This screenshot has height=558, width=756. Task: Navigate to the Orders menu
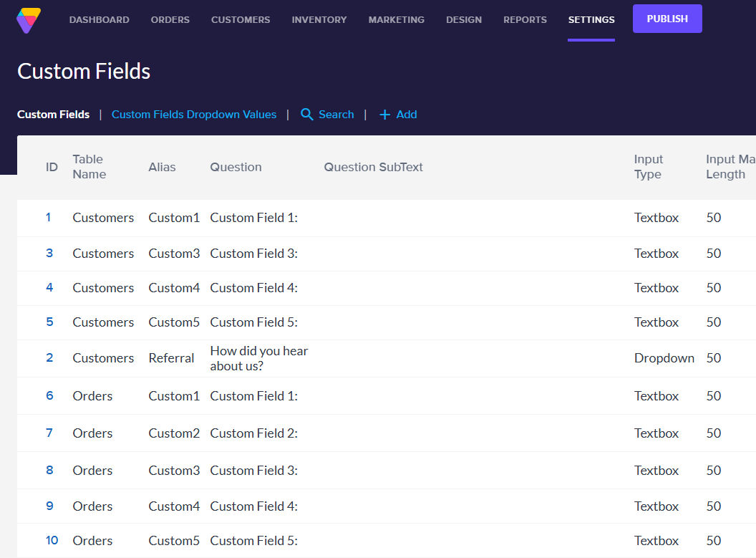coord(170,19)
